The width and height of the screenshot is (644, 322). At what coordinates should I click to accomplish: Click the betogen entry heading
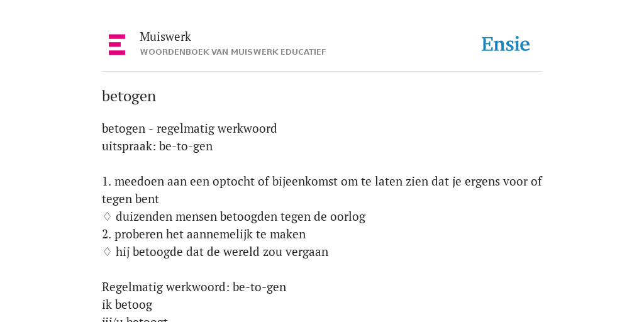[129, 96]
